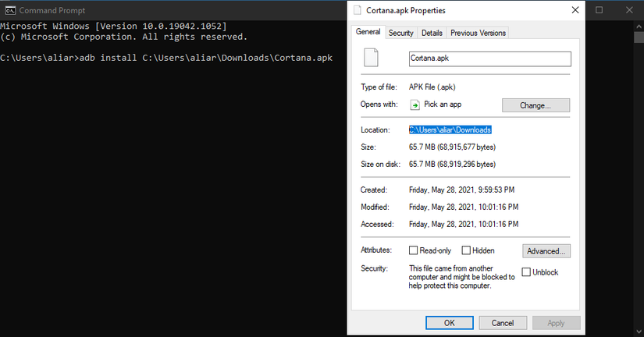Click the Microsoft Windows version line
This screenshot has width=644, height=337.
click(x=113, y=27)
